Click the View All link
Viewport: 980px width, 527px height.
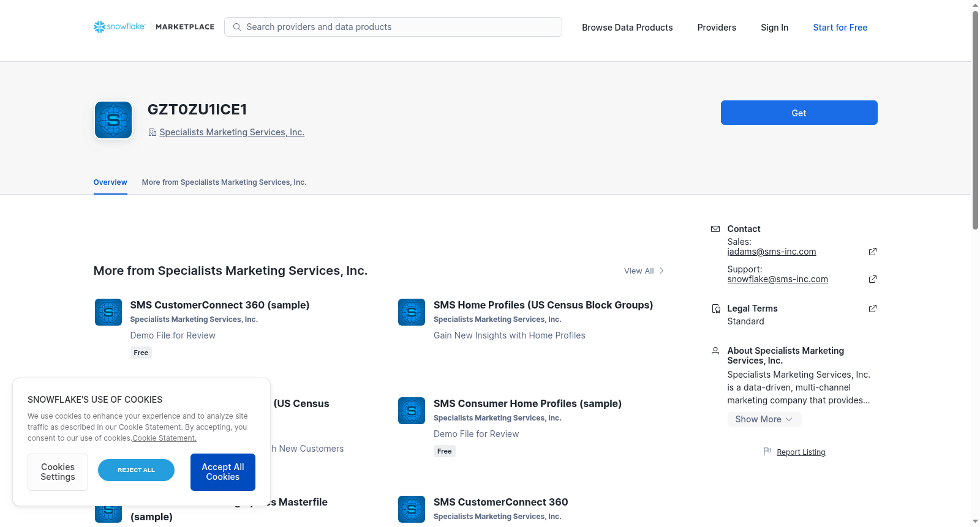639,271
